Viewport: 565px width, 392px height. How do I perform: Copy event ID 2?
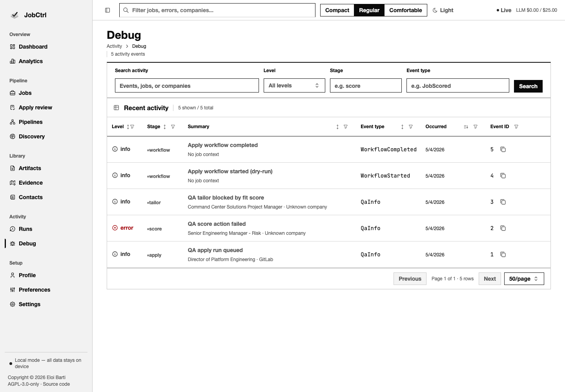pos(503,228)
